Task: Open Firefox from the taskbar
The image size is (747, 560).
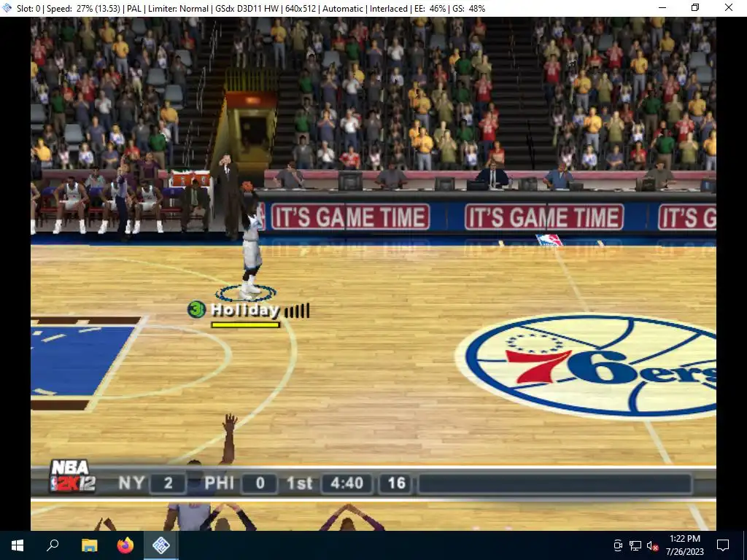Action: [125, 545]
